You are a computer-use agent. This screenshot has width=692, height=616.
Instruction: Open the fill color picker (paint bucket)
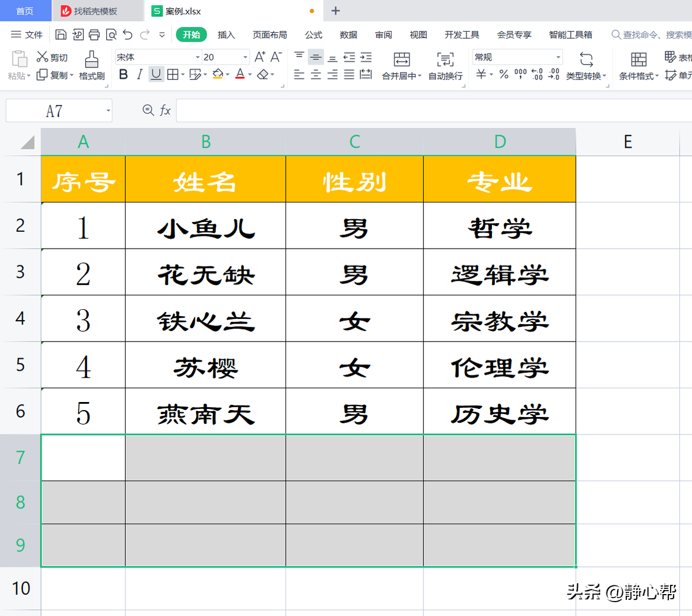[x=217, y=74]
